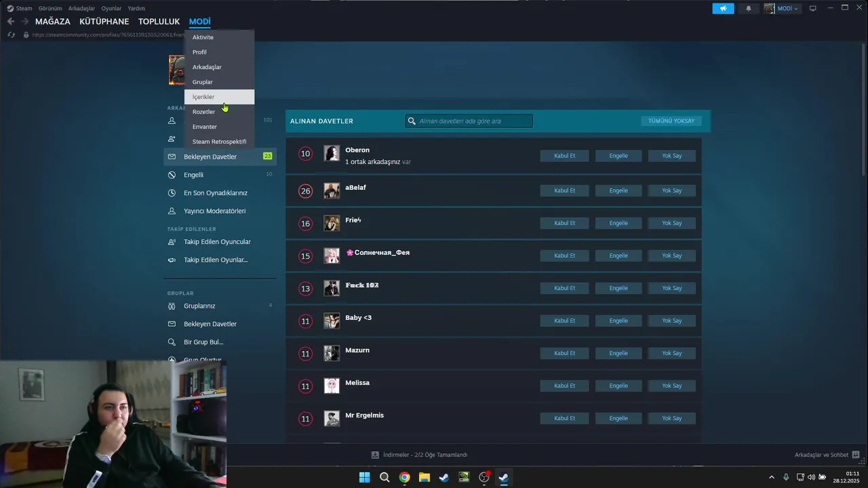Select Profil from the dropdown menu
Screen dimensions: 868x488
pyautogui.click(x=219, y=52)
